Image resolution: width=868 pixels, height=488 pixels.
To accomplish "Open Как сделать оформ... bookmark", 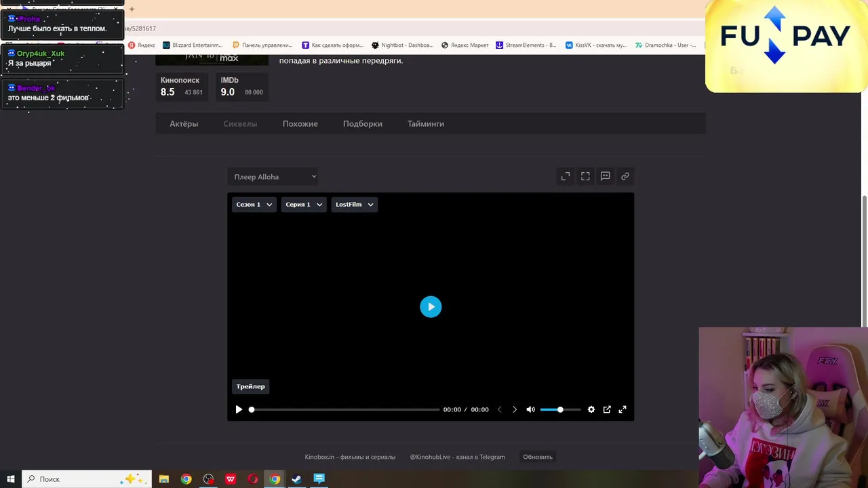I will point(333,45).
